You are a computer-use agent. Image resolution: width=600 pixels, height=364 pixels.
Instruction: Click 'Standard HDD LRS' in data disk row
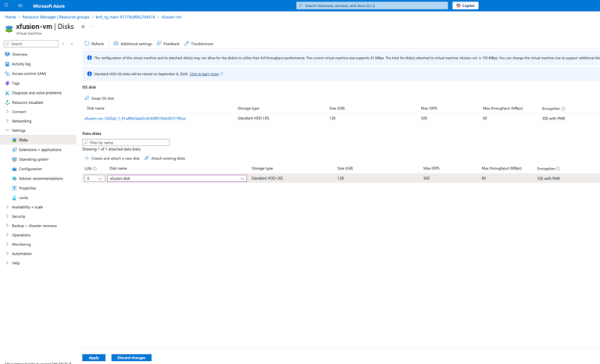coord(267,178)
